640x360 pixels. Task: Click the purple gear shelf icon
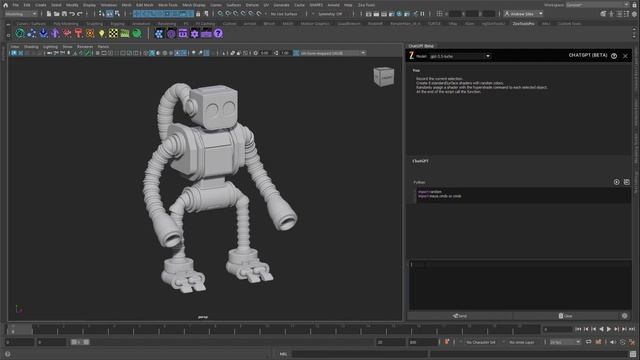195,33
